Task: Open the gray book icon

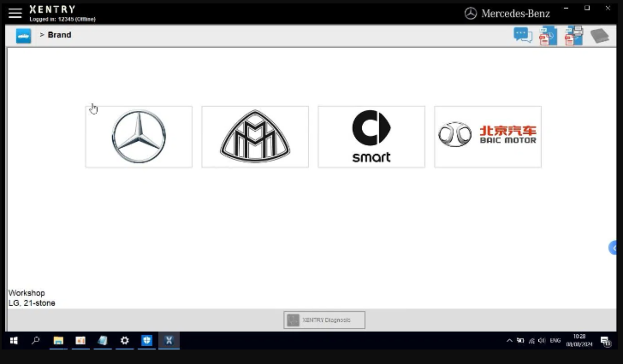Action: pyautogui.click(x=599, y=36)
